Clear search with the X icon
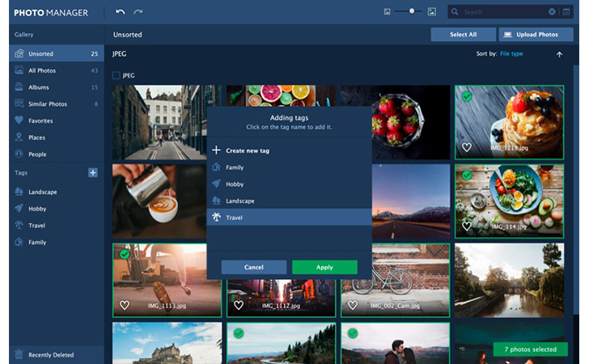589x364 pixels. point(553,12)
